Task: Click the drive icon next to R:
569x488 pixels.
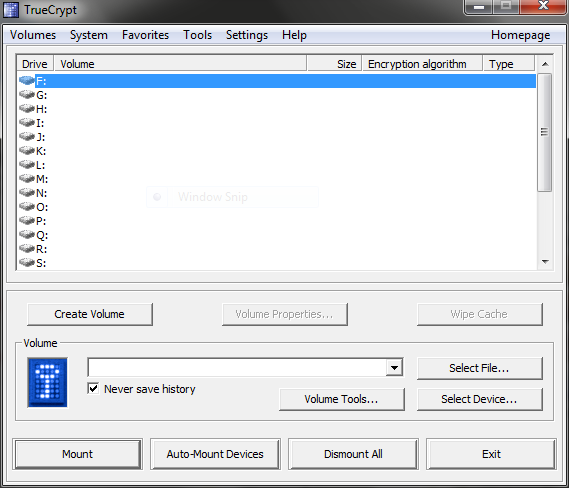Action: pos(27,248)
